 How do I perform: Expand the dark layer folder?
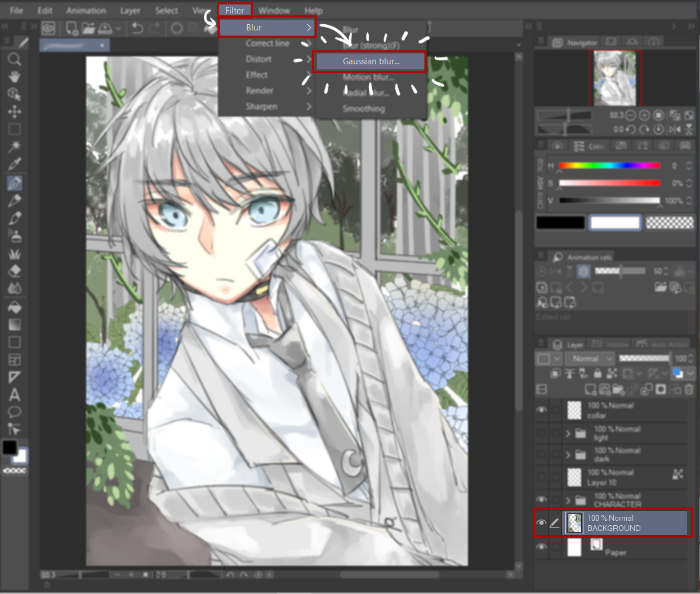coord(568,455)
